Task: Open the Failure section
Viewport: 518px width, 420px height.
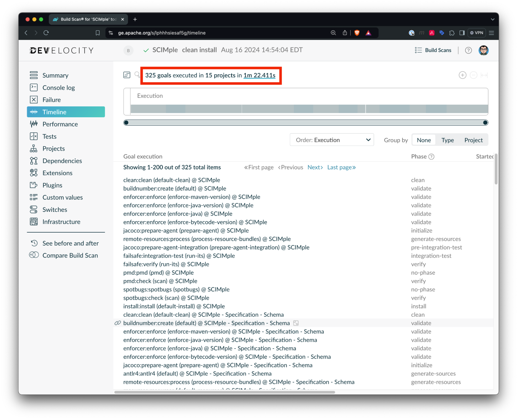Action: click(52, 100)
